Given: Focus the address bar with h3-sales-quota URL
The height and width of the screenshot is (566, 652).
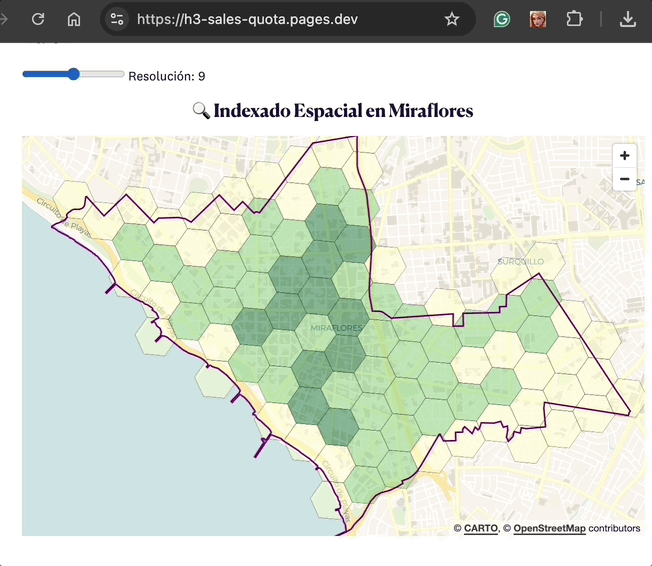Looking at the screenshot, I should 280,19.
